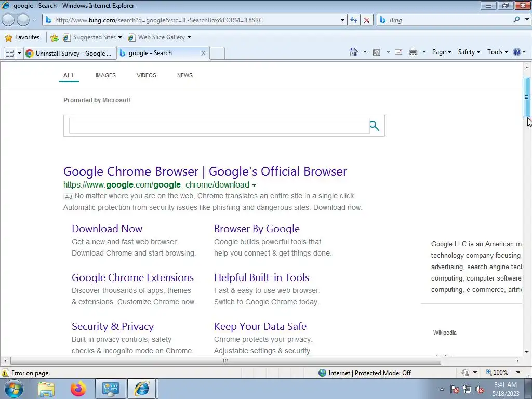Expand ad URL dropdown arrow
This screenshot has width=532, height=399.
254,185
